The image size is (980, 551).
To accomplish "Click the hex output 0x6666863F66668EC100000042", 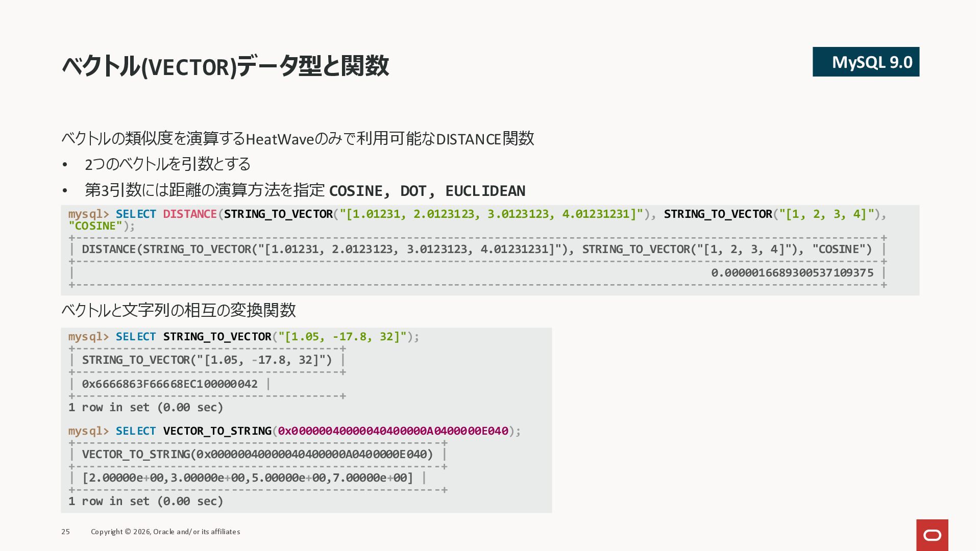I will pos(169,384).
